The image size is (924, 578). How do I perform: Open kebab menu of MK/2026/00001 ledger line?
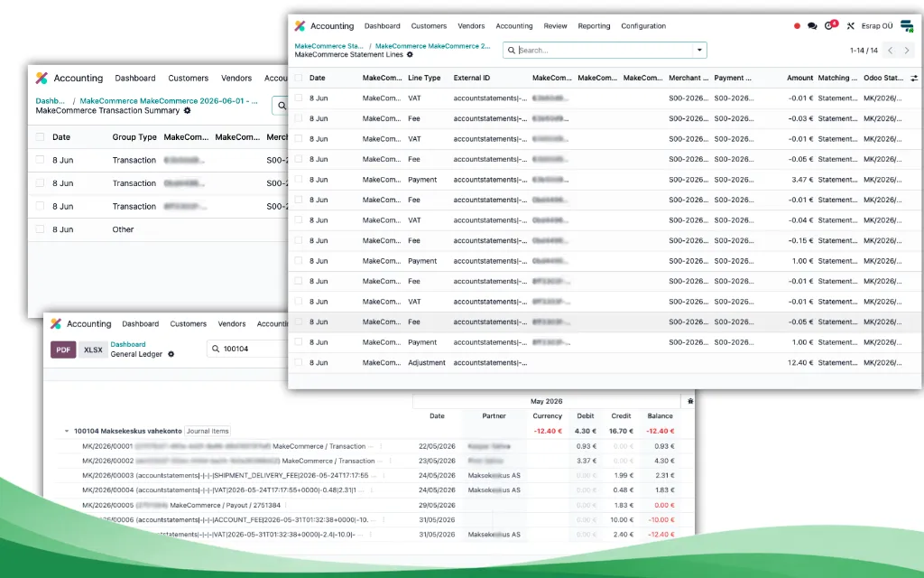tap(381, 446)
